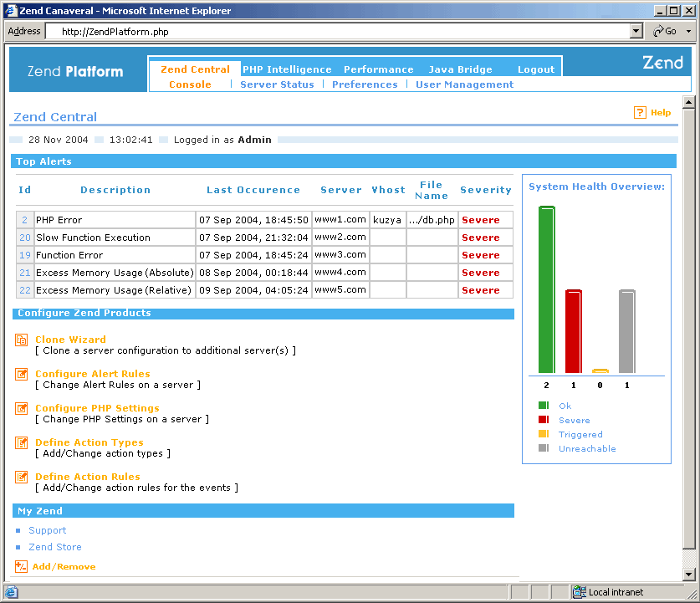Viewport: 700px width, 603px height.
Task: Open the address bar dropdown arrow
Action: click(636, 31)
